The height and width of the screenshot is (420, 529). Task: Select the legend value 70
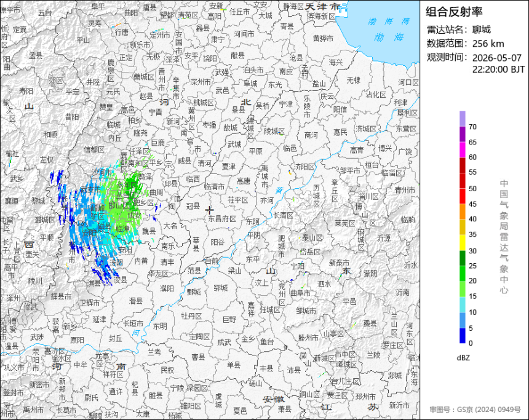(472, 127)
